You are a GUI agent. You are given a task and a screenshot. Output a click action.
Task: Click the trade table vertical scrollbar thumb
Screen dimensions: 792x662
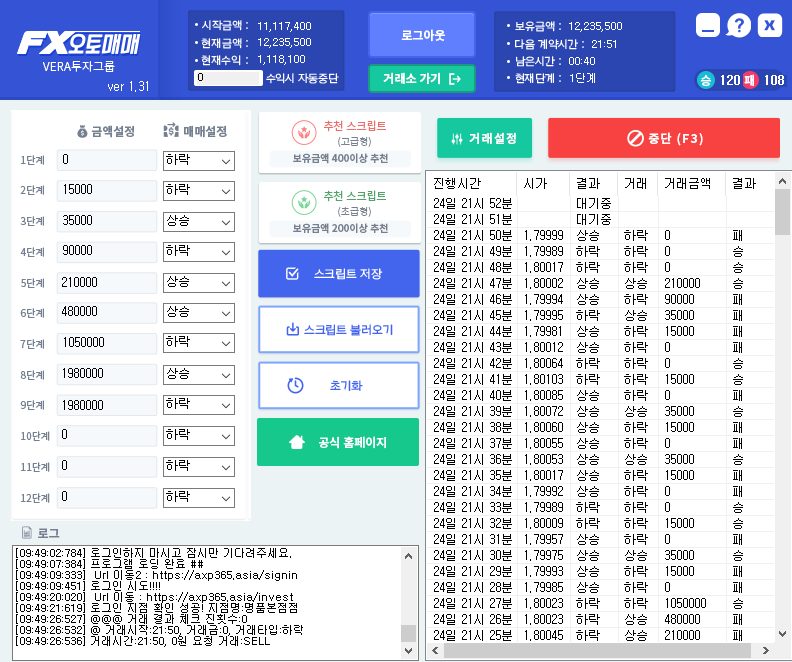click(x=782, y=212)
